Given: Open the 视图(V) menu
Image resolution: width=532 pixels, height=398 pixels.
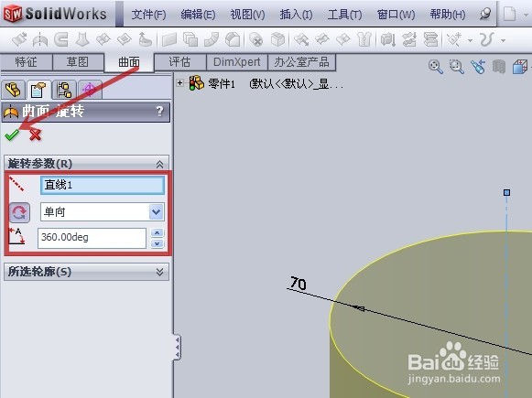Looking at the screenshot, I should click(x=247, y=15).
